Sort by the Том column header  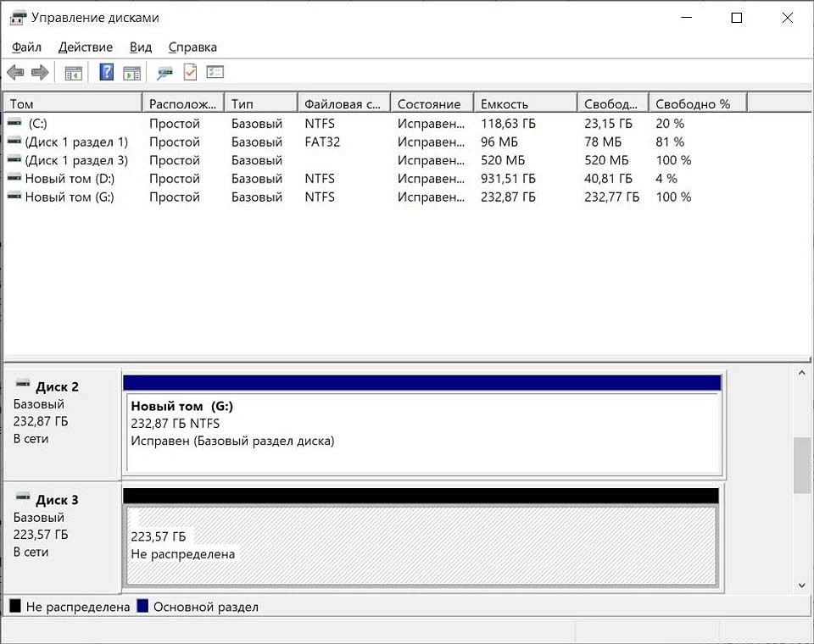tap(73, 103)
